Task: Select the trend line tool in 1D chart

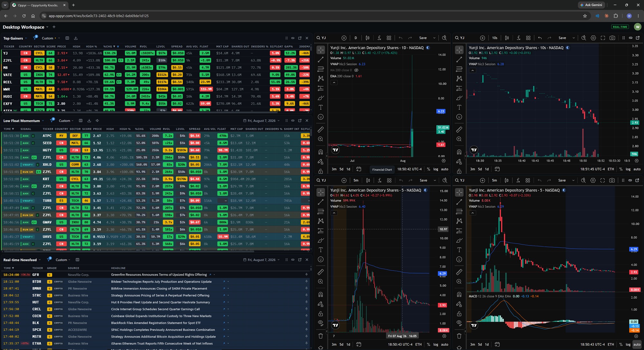Action: (321, 60)
